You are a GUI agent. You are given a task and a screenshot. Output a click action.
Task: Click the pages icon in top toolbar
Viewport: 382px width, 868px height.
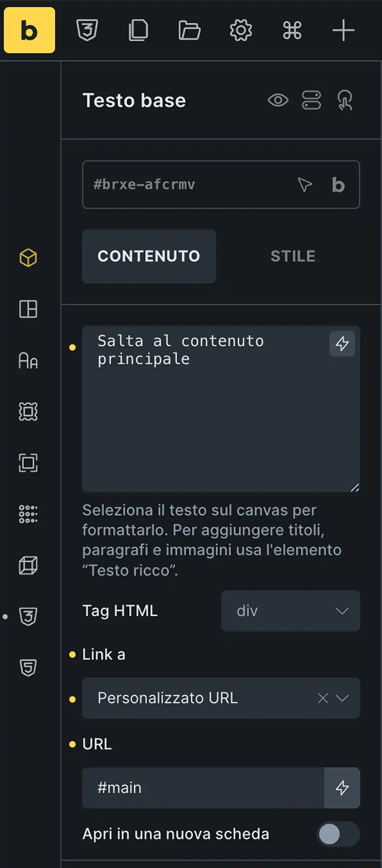pos(138,30)
